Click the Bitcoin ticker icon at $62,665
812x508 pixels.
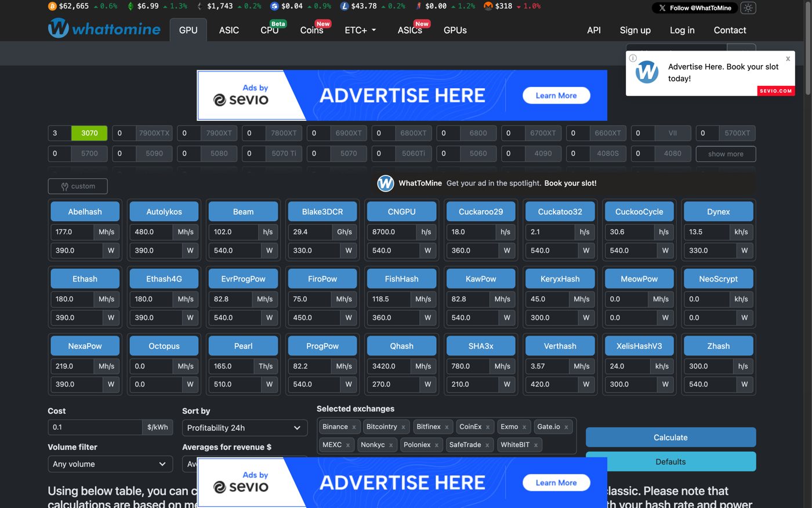52,6
